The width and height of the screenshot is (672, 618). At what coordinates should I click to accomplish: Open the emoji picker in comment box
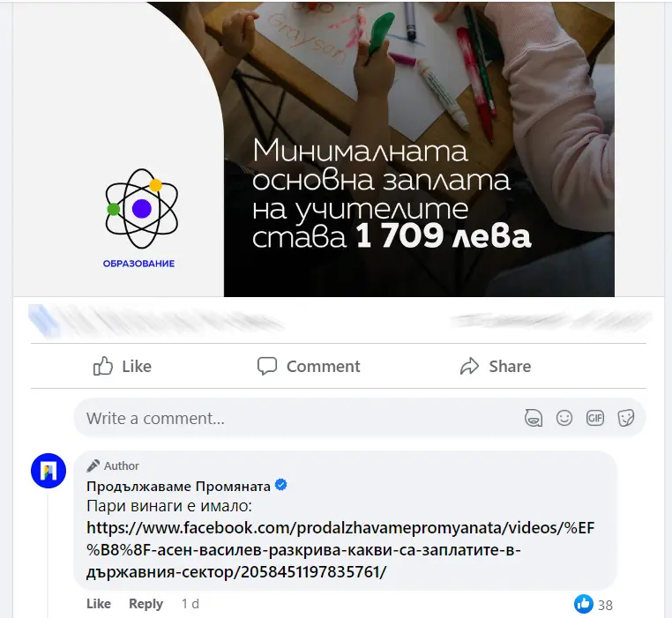(x=564, y=418)
